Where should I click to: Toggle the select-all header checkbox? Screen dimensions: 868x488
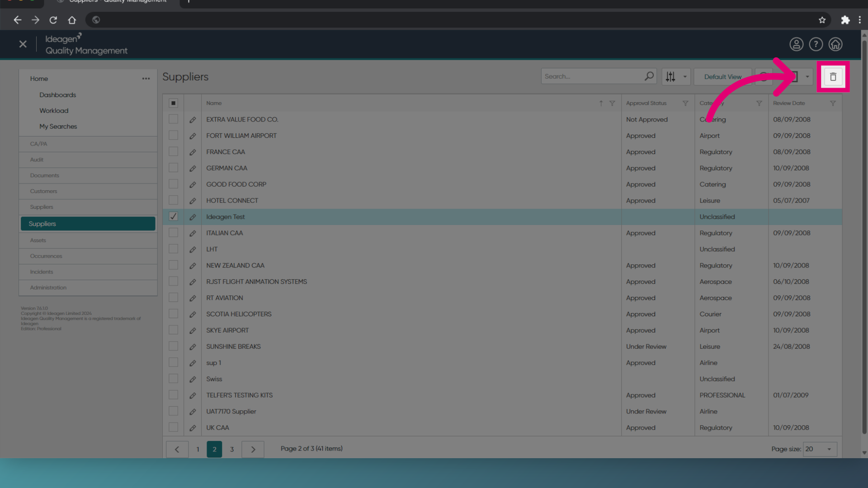(173, 103)
